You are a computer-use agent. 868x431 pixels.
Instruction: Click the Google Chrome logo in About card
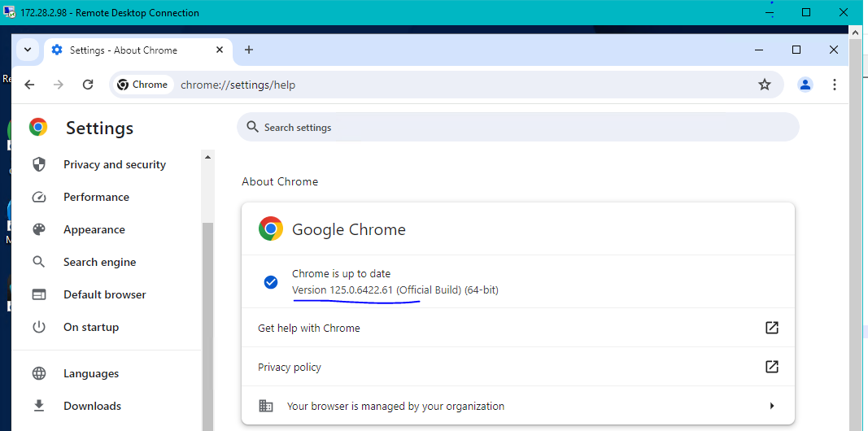271,229
